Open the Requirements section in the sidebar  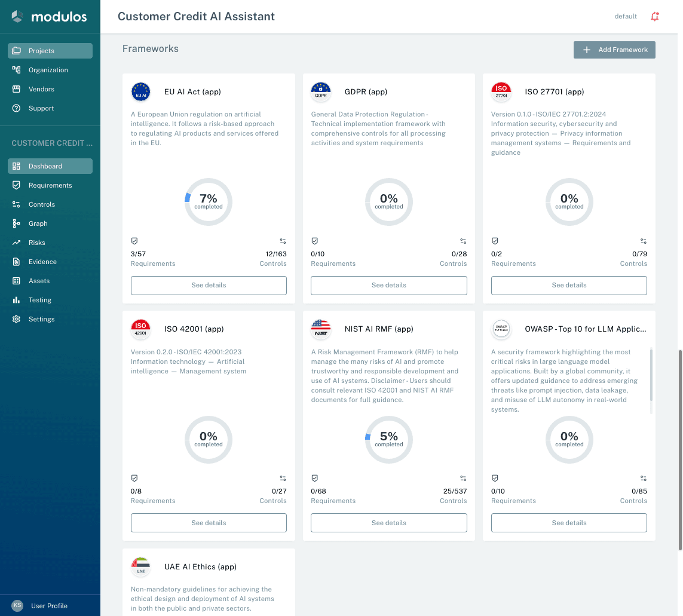tap(50, 185)
